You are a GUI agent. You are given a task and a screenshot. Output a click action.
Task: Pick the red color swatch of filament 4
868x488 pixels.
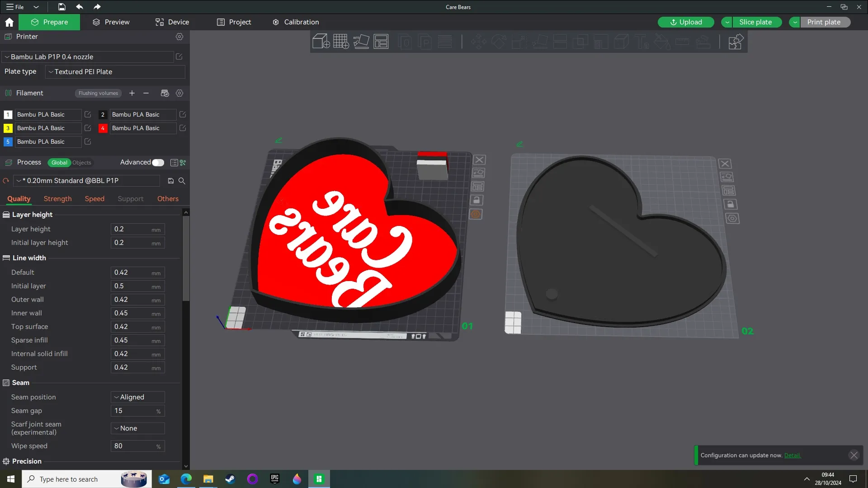pos(103,128)
